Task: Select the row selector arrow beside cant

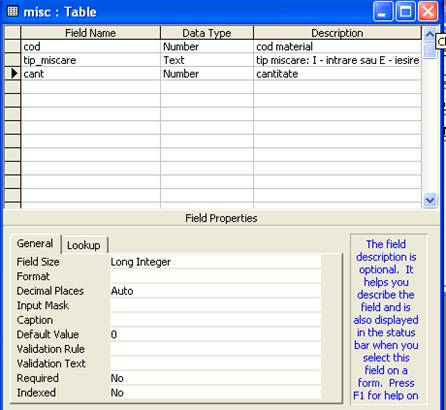Action: pyautogui.click(x=13, y=74)
